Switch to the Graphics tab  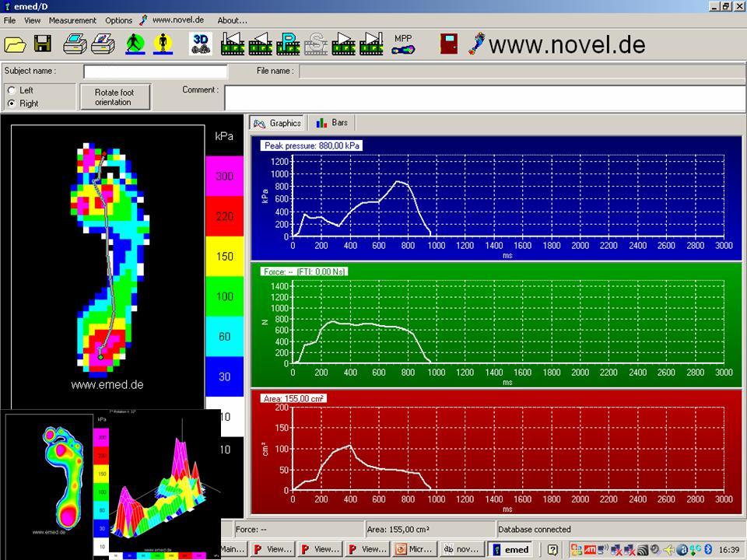tap(277, 124)
